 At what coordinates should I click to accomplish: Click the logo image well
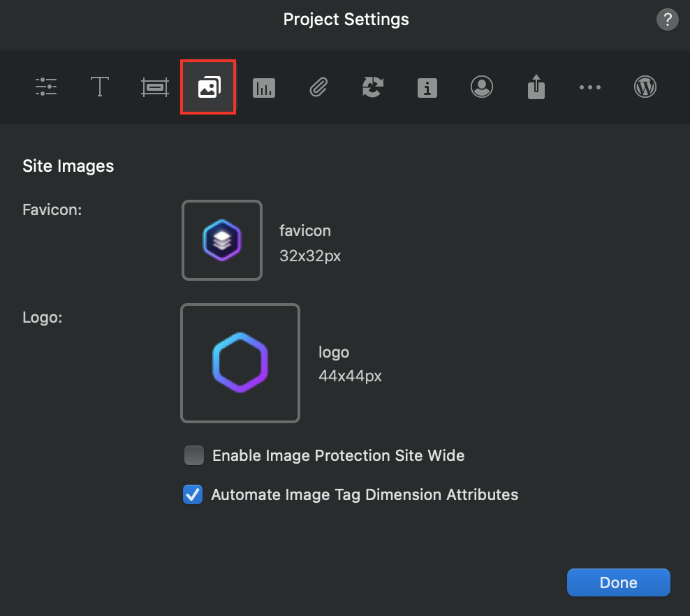click(240, 363)
